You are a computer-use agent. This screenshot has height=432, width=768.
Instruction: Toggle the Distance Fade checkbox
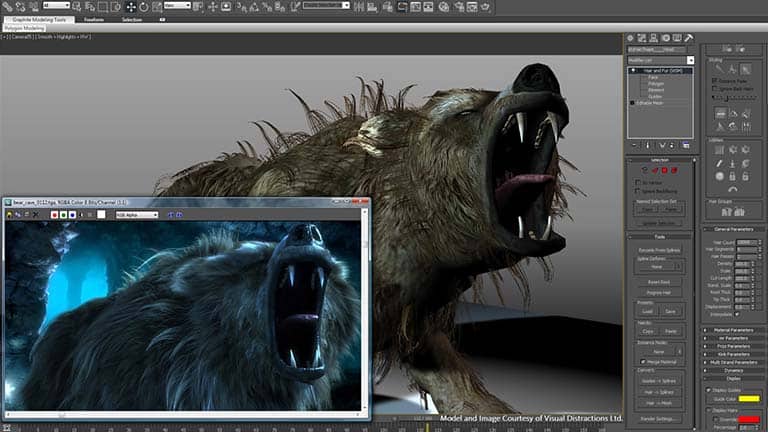click(x=715, y=80)
